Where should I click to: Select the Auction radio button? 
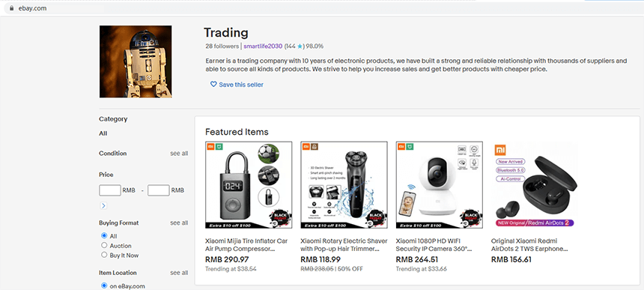click(x=104, y=245)
